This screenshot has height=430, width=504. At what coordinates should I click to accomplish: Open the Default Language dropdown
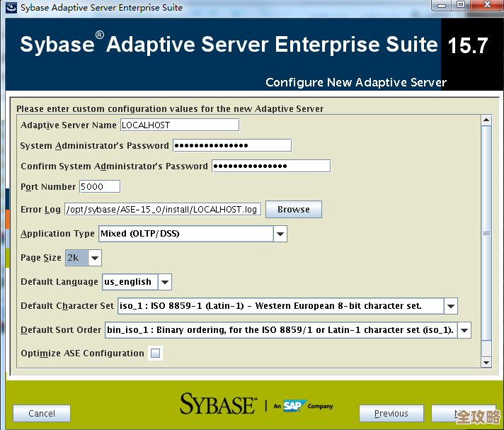point(164,282)
